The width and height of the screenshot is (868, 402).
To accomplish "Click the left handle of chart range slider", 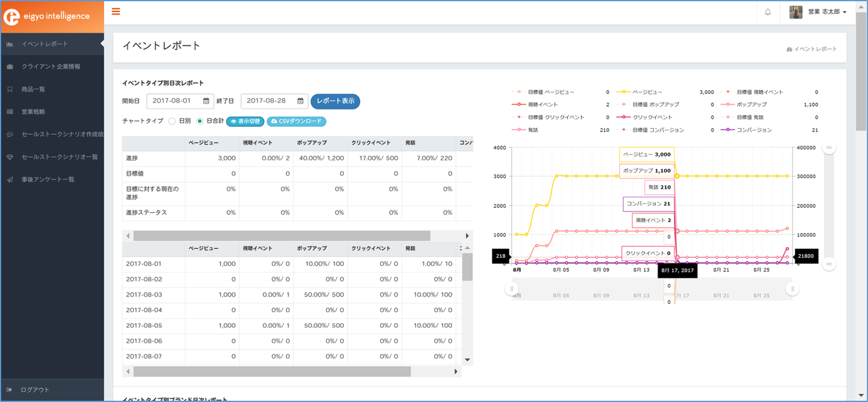I will 512,289.
